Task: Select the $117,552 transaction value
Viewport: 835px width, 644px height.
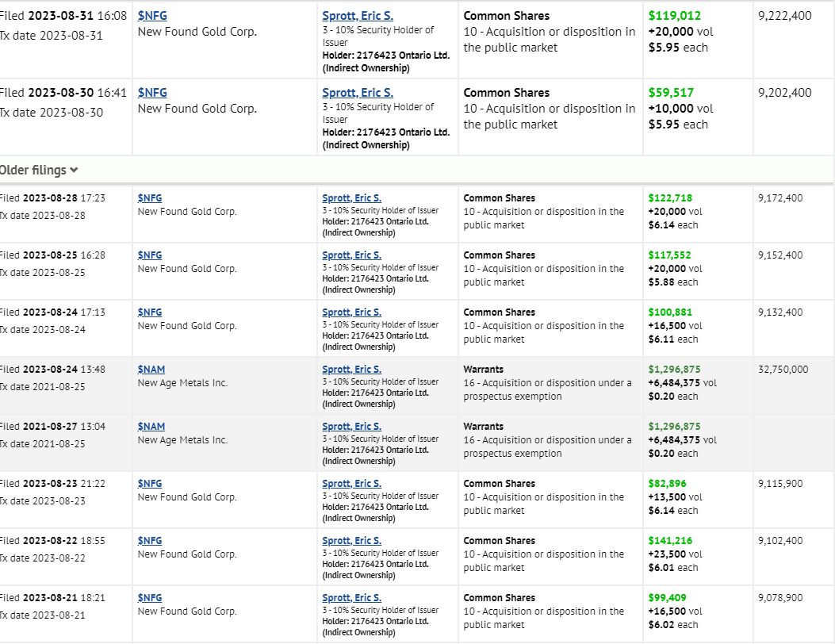Action: point(669,255)
